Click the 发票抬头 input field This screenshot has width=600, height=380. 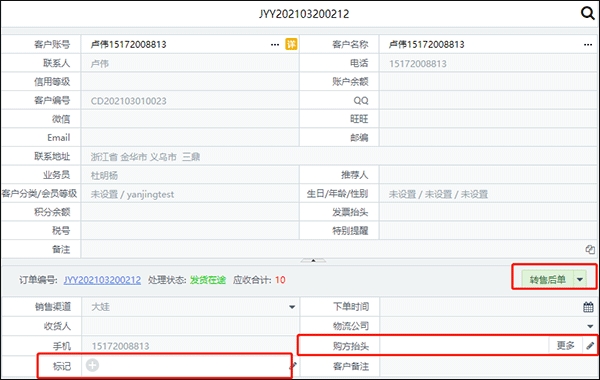[488, 212]
